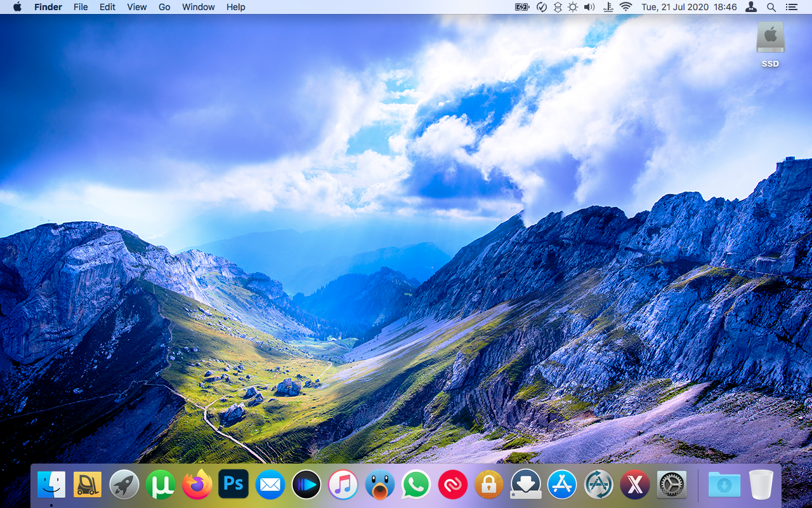Open the Notification Center list icon
The width and height of the screenshot is (812, 508).
(x=791, y=7)
